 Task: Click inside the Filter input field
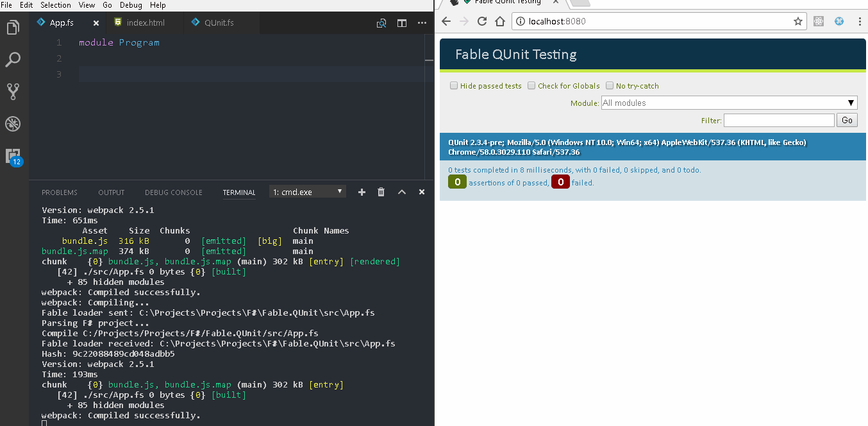point(779,120)
